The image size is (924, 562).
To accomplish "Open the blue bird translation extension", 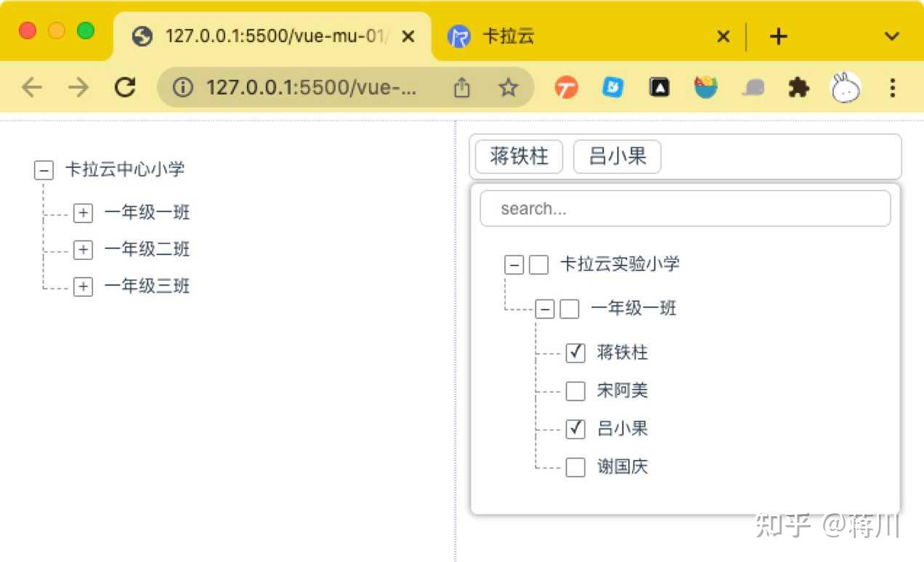I will [x=612, y=87].
